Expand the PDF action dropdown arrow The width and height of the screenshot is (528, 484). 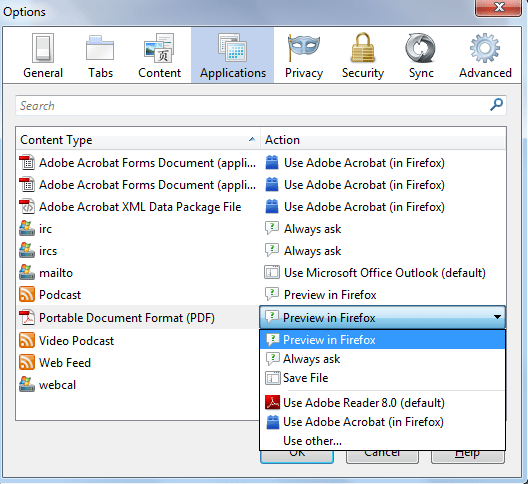click(497, 317)
